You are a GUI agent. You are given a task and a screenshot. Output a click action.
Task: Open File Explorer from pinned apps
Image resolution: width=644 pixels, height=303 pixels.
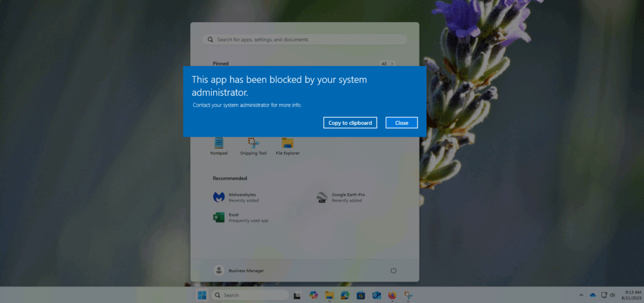[x=287, y=146]
